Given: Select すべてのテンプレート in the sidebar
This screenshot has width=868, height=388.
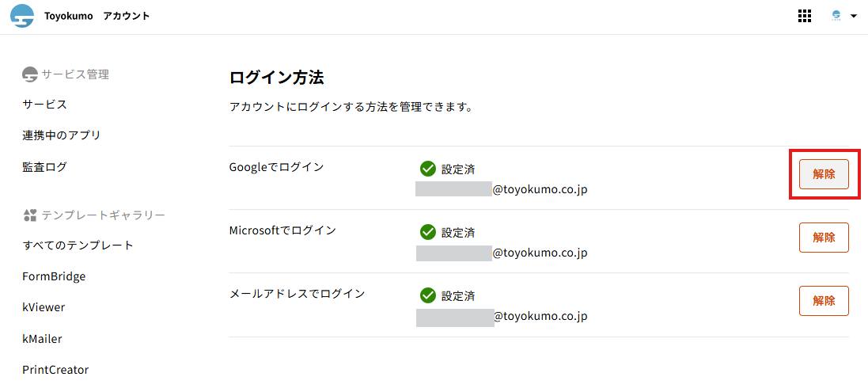Looking at the screenshot, I should pos(78,245).
